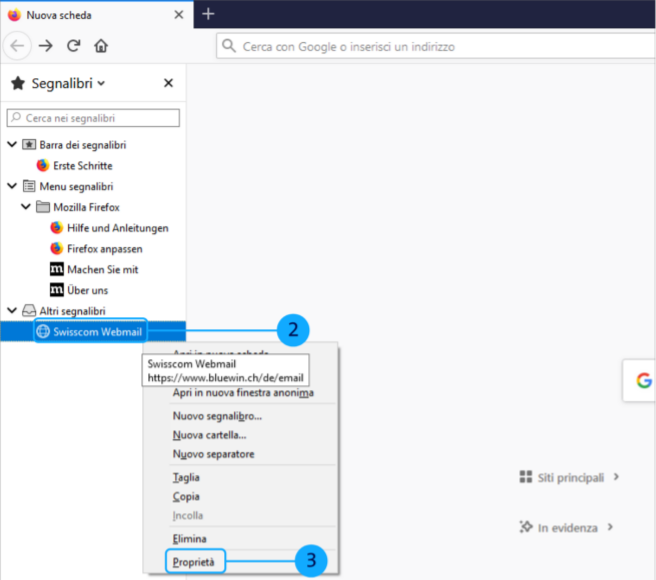
Task: Collapse the Barra dei segnalibri folder
Action: coord(12,145)
